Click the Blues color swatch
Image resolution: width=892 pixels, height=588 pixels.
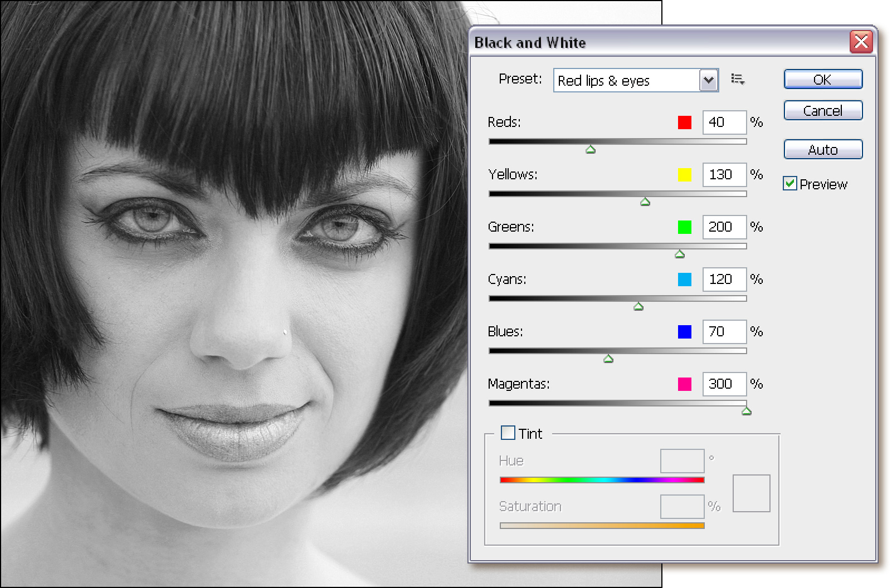coord(684,332)
